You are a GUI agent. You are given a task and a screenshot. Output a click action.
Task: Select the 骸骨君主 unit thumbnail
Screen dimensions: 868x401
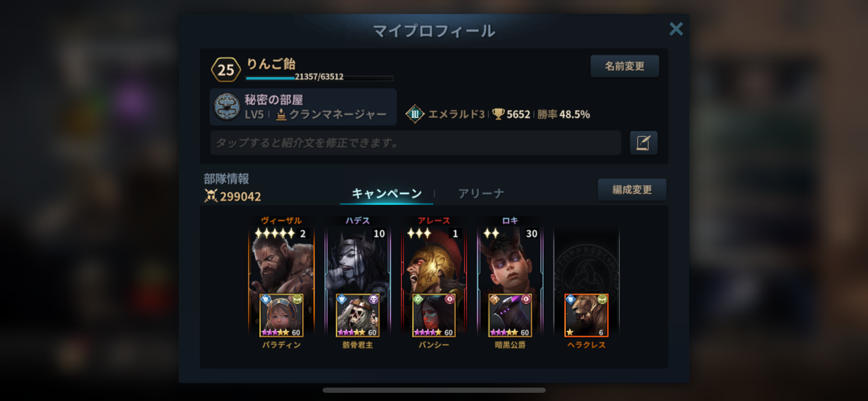358,315
